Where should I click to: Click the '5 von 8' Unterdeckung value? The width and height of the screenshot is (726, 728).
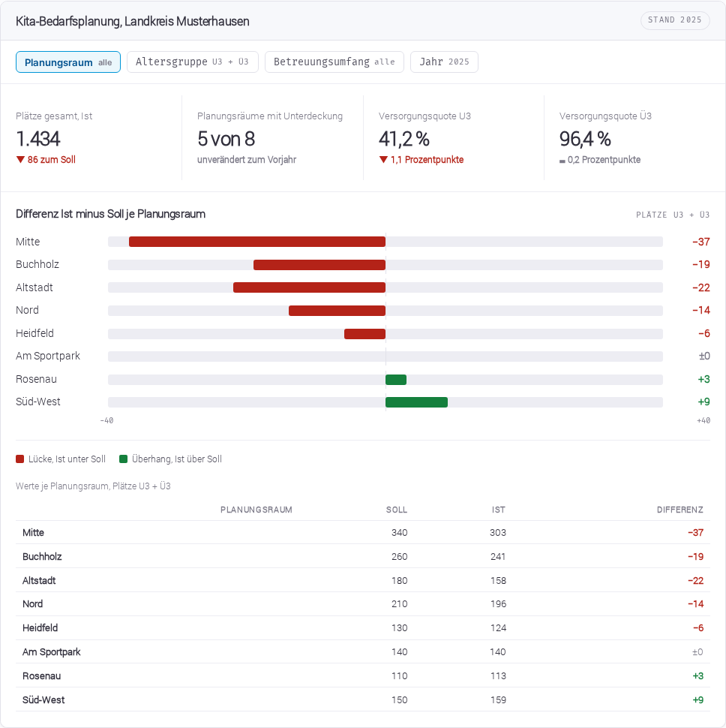pos(226,139)
